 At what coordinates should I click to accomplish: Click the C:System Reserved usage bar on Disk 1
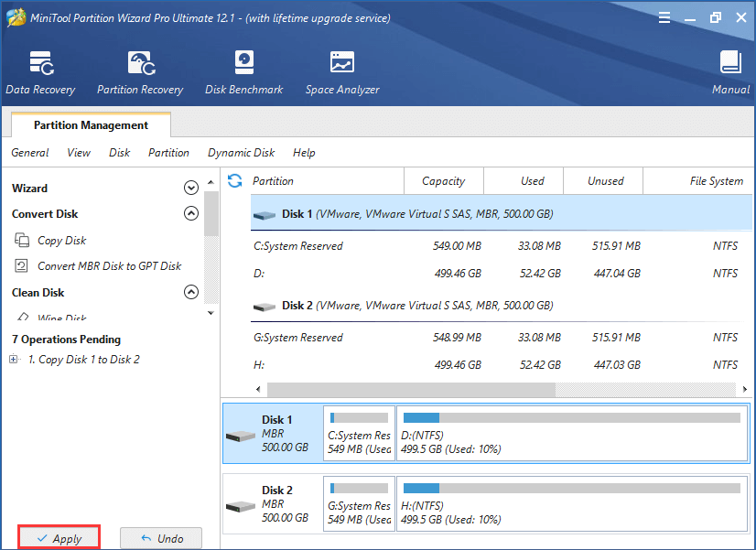pyautogui.click(x=359, y=418)
